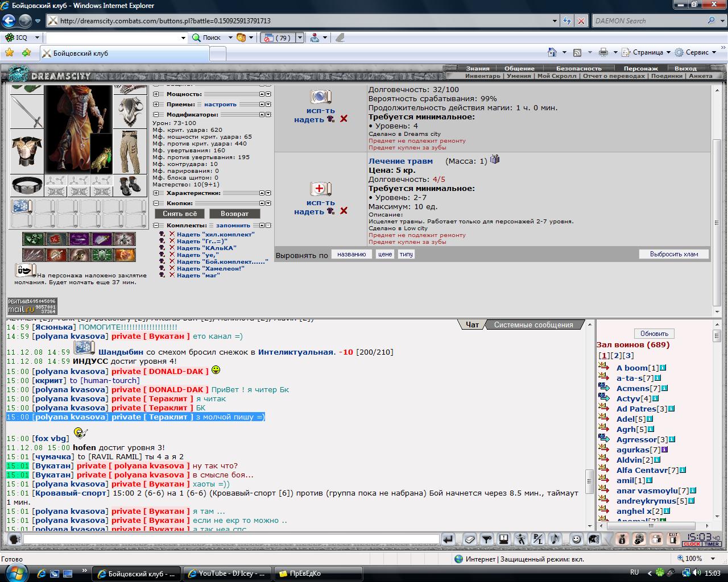Click the EXIT door icon
The image size is (728, 582).
673,539
